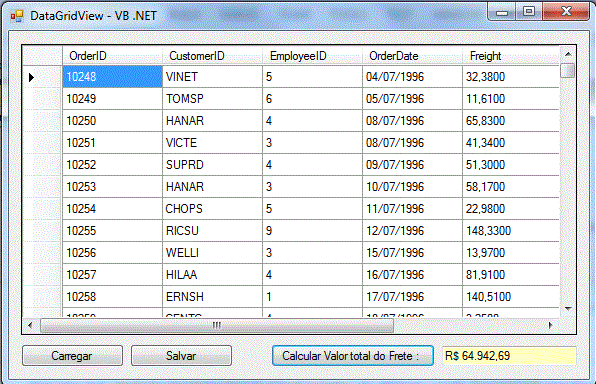Select cell OrderID 10248
Image resolution: width=596 pixels, height=384 pixels.
coord(113,77)
